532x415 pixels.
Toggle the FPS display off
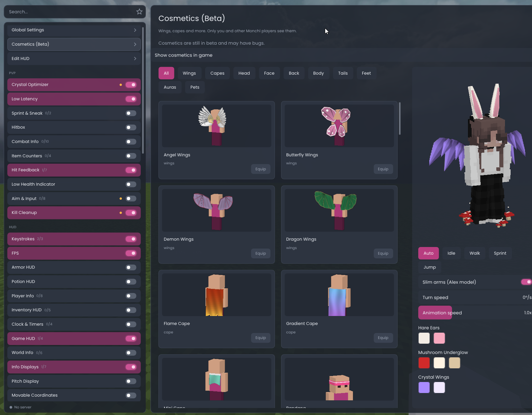coord(131,253)
